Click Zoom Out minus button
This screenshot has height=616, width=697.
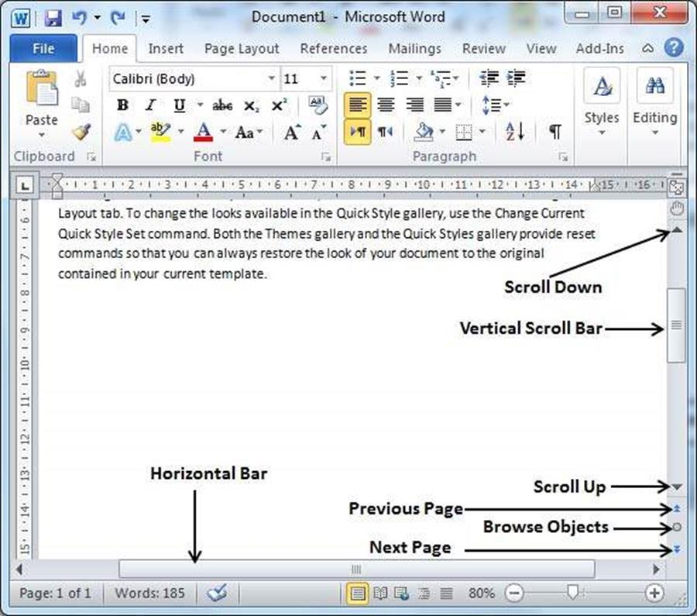coord(514,593)
